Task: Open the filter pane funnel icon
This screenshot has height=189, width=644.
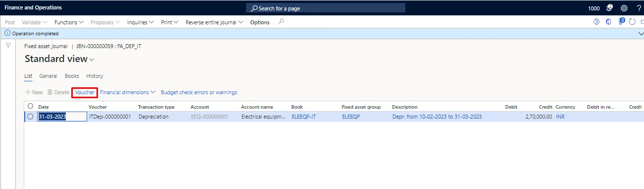Action: (8, 45)
